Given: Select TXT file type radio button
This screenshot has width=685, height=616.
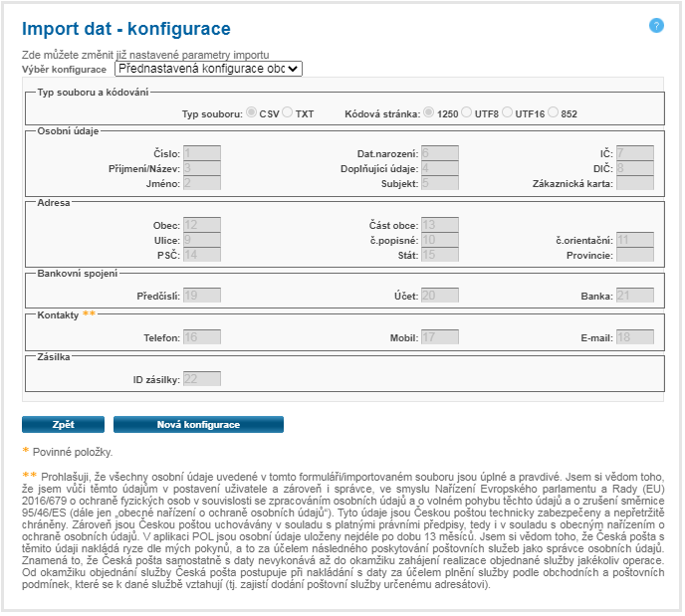Looking at the screenshot, I should (x=288, y=112).
